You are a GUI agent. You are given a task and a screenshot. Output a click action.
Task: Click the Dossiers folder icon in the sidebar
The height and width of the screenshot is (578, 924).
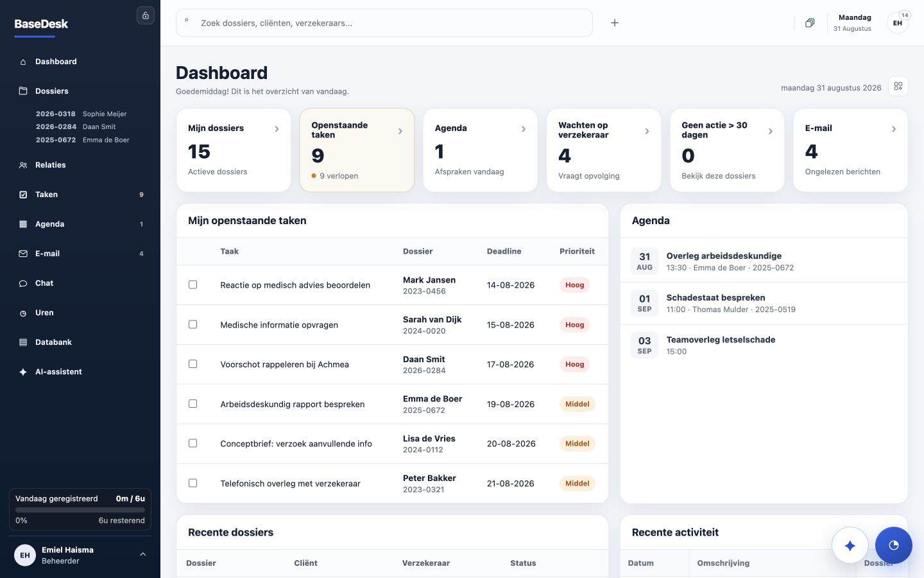[x=23, y=91]
